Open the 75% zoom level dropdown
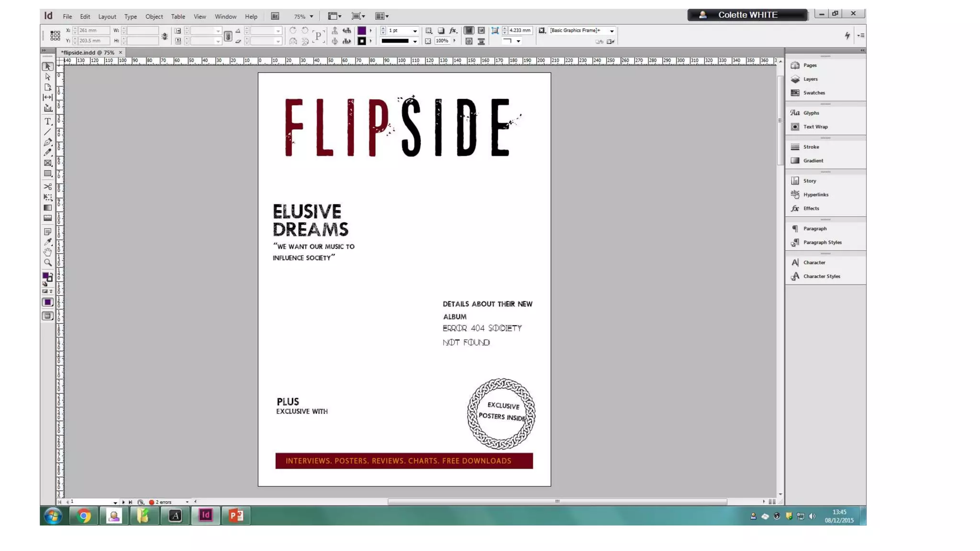980x551 pixels. point(312,16)
